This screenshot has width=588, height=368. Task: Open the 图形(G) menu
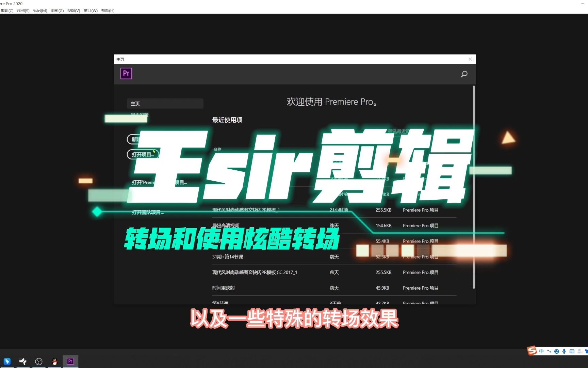pyautogui.click(x=57, y=11)
